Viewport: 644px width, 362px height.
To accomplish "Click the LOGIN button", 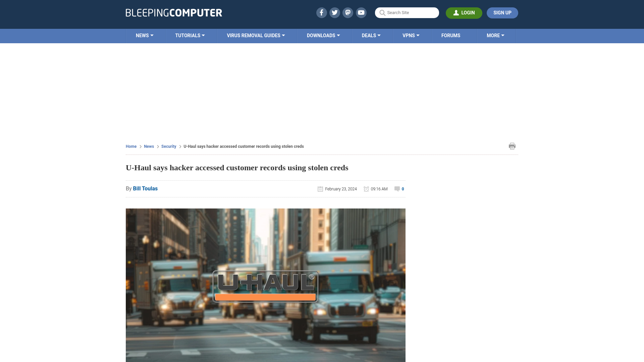I will 464,12.
